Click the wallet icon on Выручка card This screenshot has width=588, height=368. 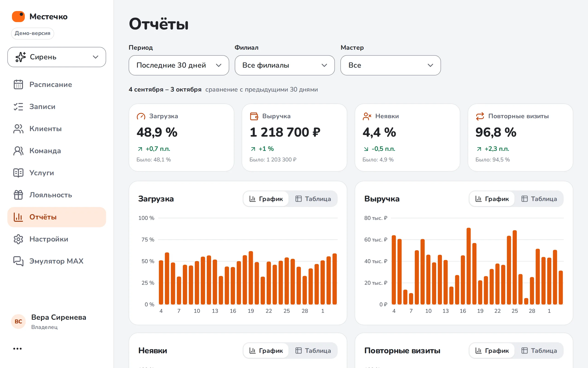click(x=254, y=116)
